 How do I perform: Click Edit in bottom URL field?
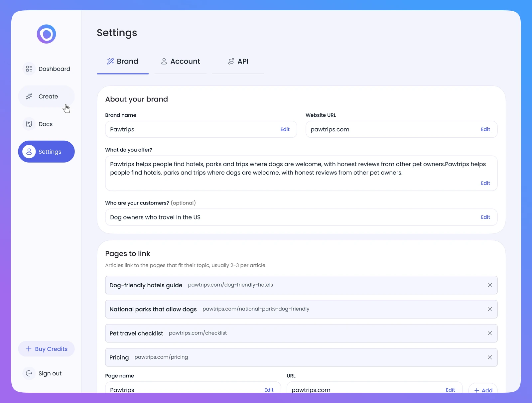(x=451, y=390)
